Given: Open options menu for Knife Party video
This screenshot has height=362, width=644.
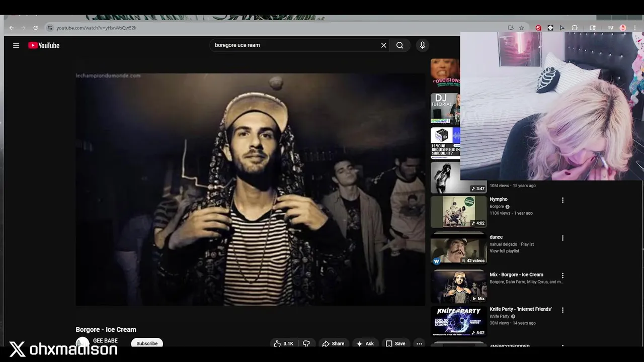Looking at the screenshot, I should tap(562, 310).
